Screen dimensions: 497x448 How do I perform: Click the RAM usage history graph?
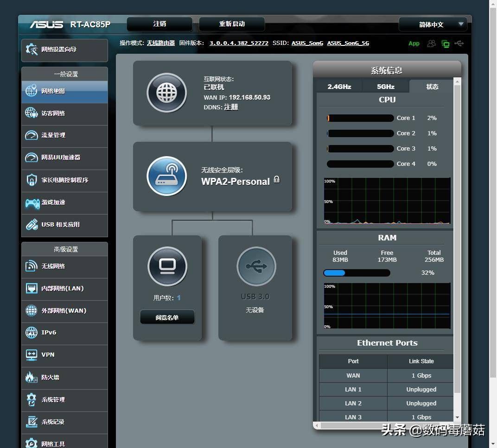point(387,306)
